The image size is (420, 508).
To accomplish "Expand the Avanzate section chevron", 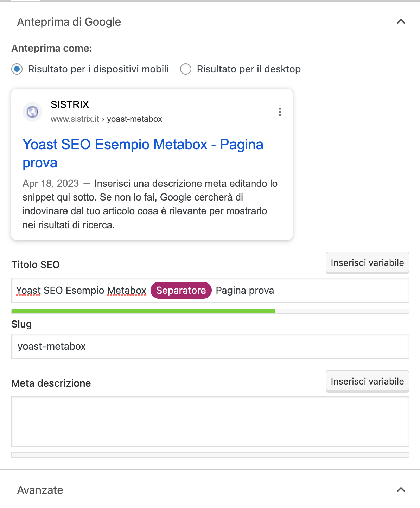I will 401,490.
